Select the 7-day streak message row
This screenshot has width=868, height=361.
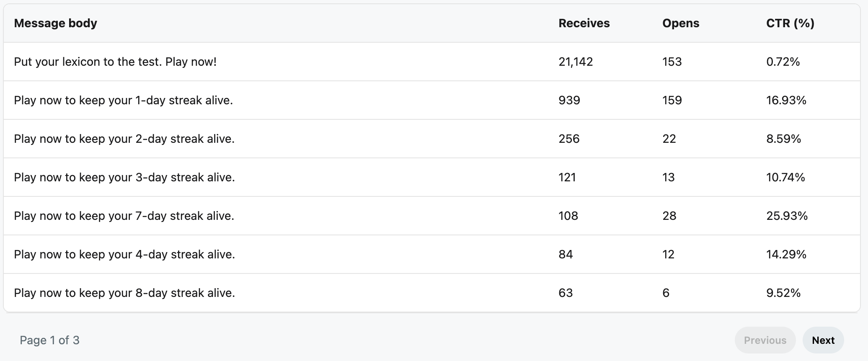(x=431, y=216)
